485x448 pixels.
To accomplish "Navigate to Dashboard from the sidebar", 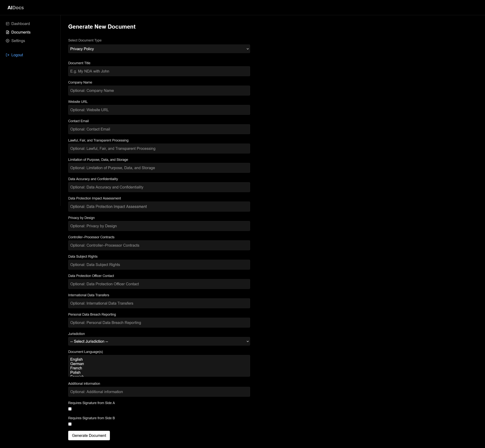I will (x=20, y=23).
